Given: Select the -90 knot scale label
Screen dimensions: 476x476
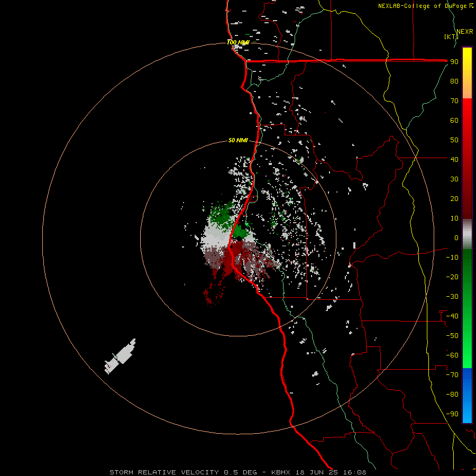Looking at the screenshot, I should (x=452, y=414).
